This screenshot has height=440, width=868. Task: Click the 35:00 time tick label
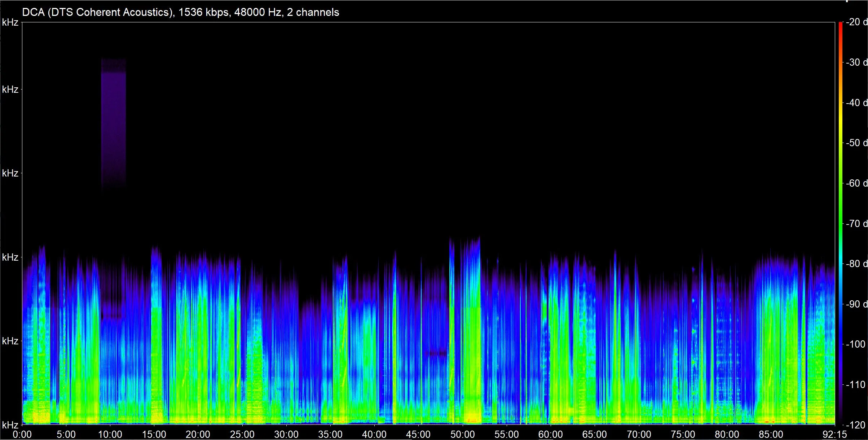pos(330,434)
